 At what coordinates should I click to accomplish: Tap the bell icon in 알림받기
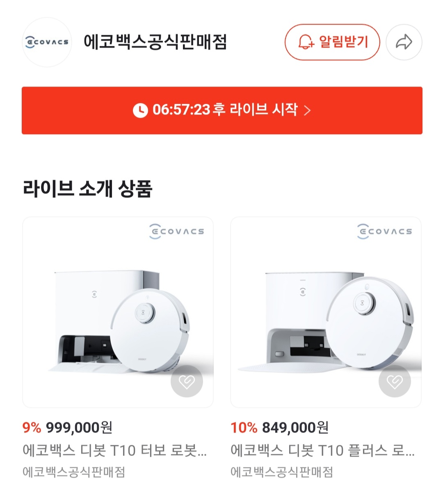click(x=306, y=42)
